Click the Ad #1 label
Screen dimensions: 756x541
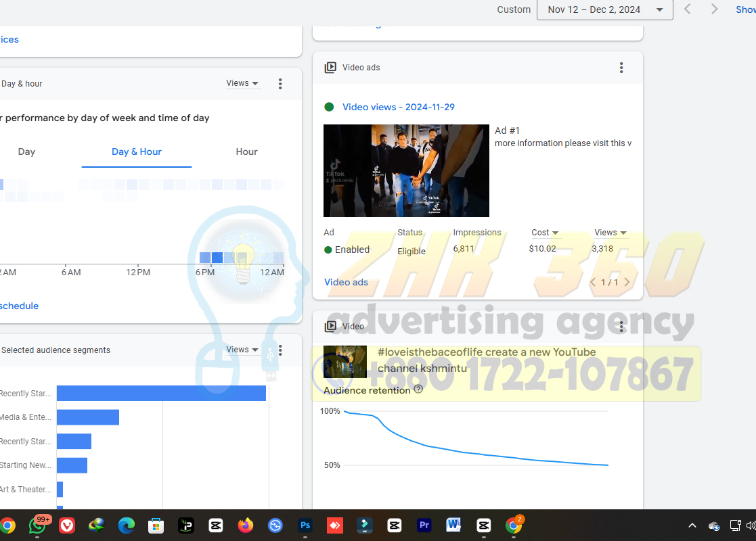pos(507,131)
